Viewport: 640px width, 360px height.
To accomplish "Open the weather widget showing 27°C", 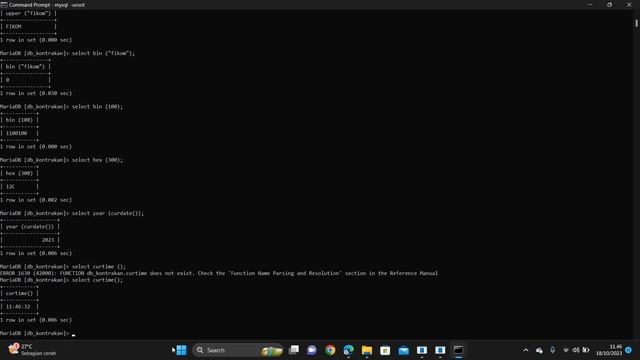I will click(x=32, y=350).
